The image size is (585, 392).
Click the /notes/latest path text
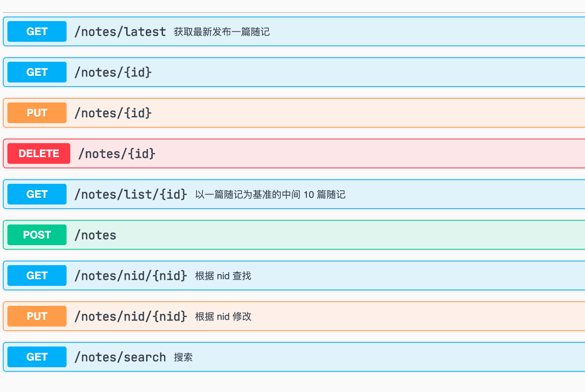click(120, 31)
